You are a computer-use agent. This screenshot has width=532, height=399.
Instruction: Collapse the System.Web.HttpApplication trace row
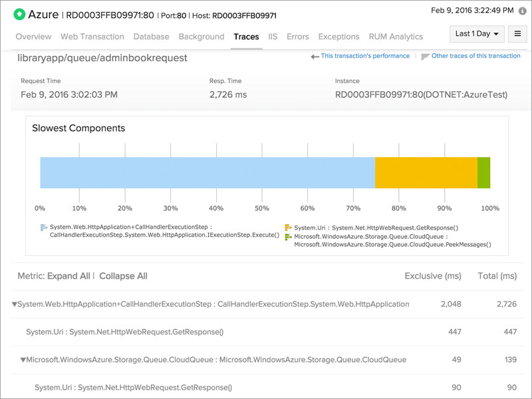pyautogui.click(x=15, y=305)
